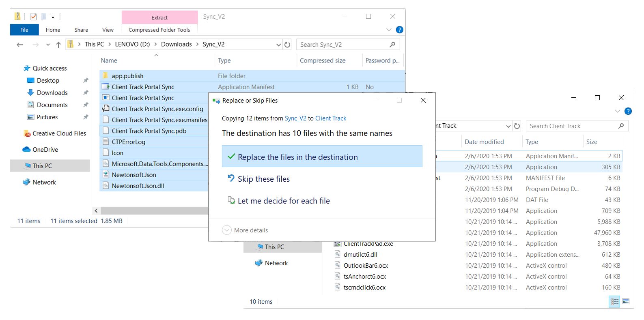Go back using the Back arrow
Screen dimensions: 644x320
19,45
